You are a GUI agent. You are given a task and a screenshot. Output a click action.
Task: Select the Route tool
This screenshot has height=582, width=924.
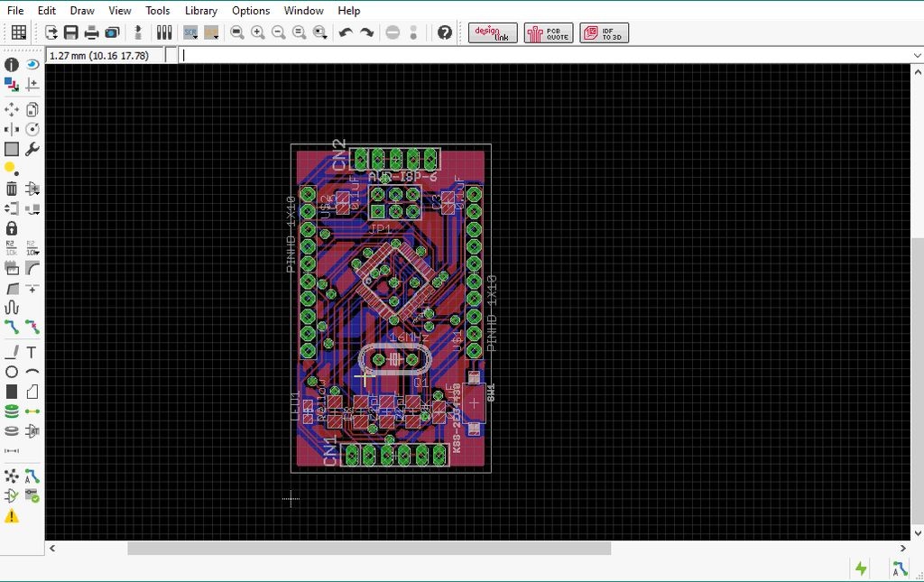coord(11,326)
